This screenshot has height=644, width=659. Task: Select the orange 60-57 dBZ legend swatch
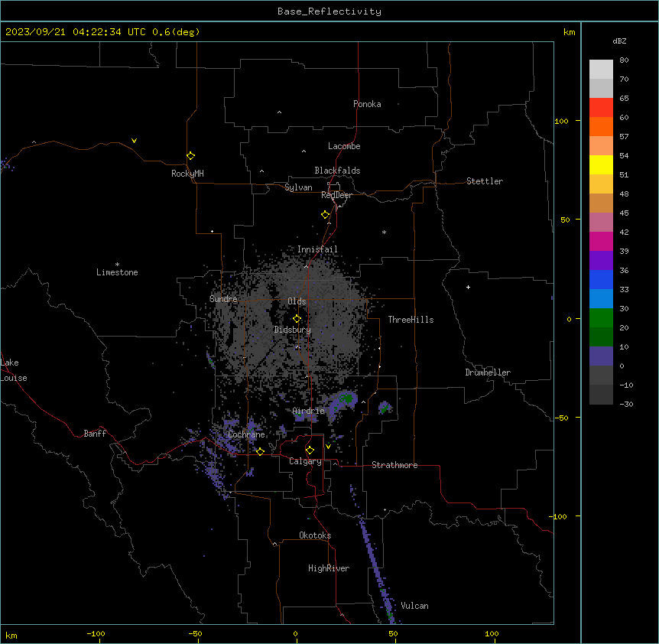(x=601, y=126)
